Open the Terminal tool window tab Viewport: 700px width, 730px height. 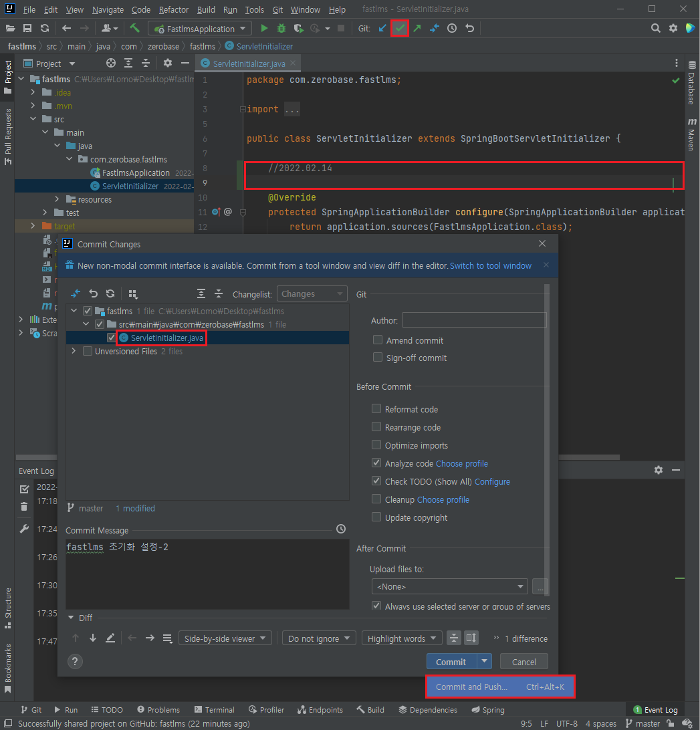pyautogui.click(x=215, y=709)
